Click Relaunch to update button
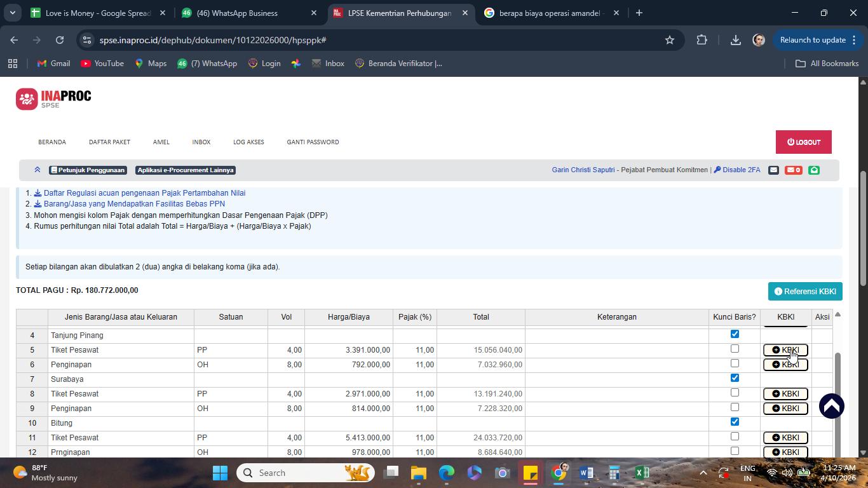Image resolution: width=868 pixels, height=488 pixels. 818,40
